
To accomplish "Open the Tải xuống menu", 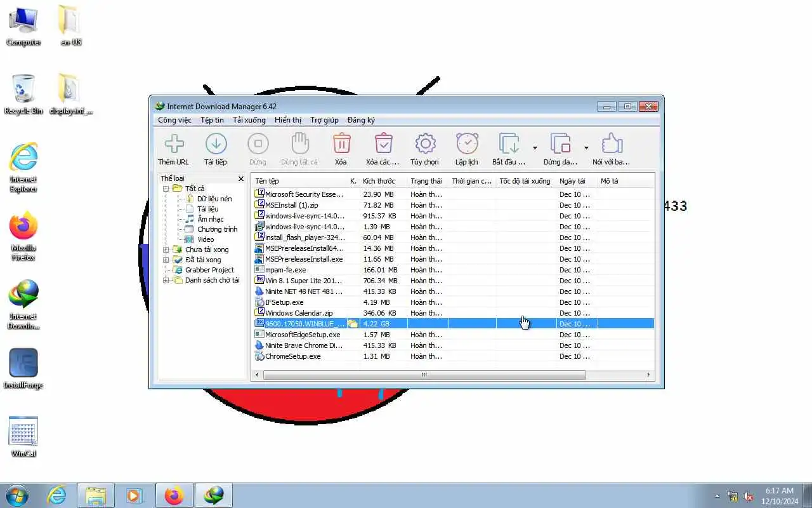I will (249, 120).
